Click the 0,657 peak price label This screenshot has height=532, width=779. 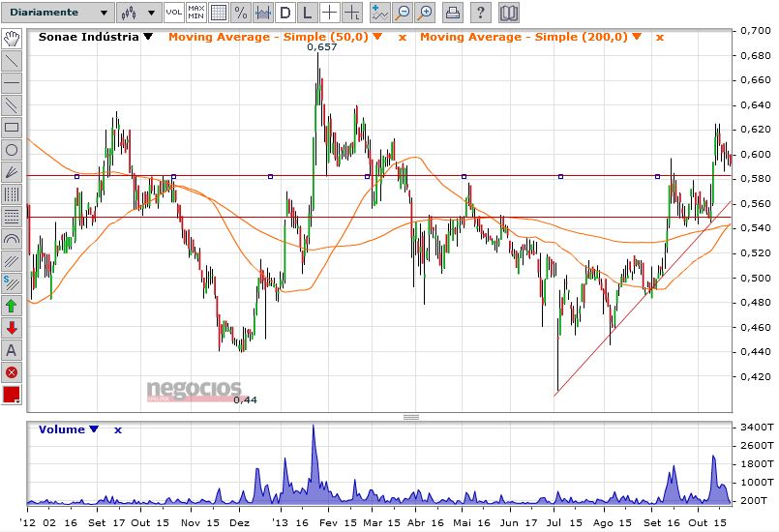pos(322,47)
